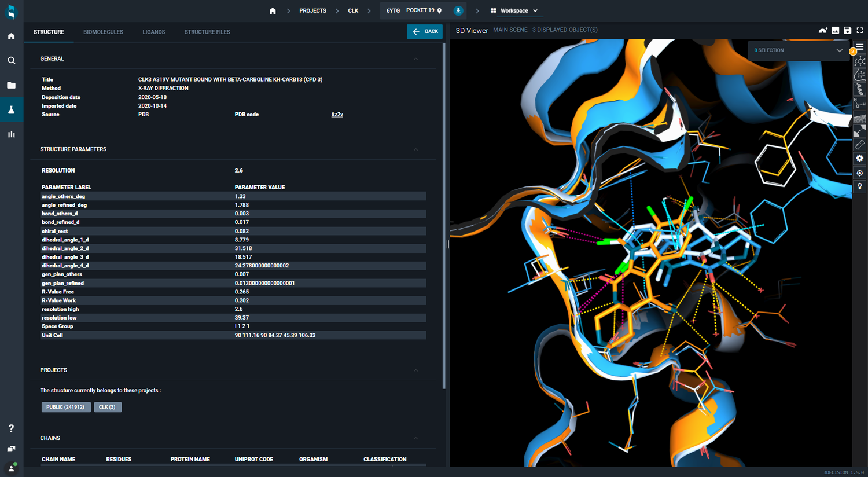Open the user account icon
The image size is (868, 477).
click(11, 468)
